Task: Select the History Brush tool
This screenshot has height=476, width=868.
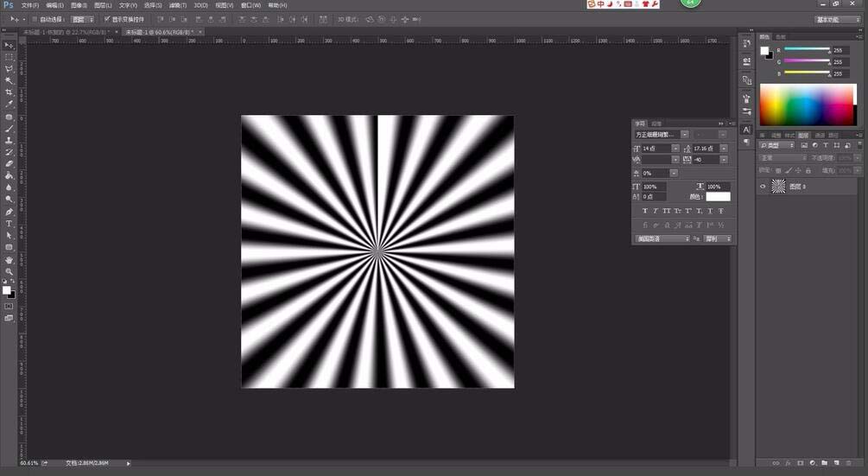Action: coord(9,152)
